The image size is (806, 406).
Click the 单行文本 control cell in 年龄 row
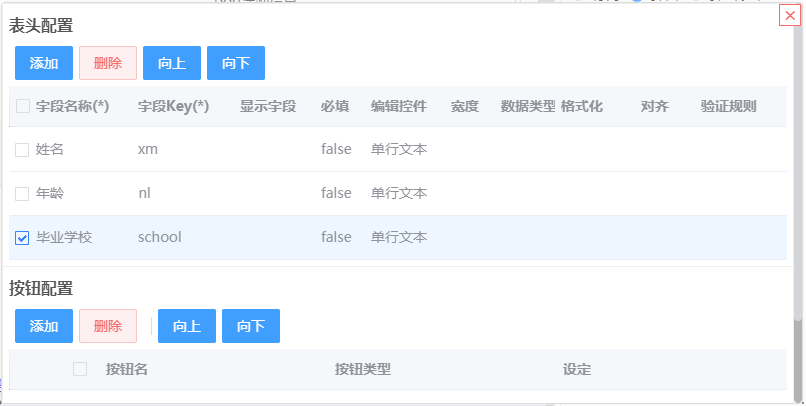399,193
